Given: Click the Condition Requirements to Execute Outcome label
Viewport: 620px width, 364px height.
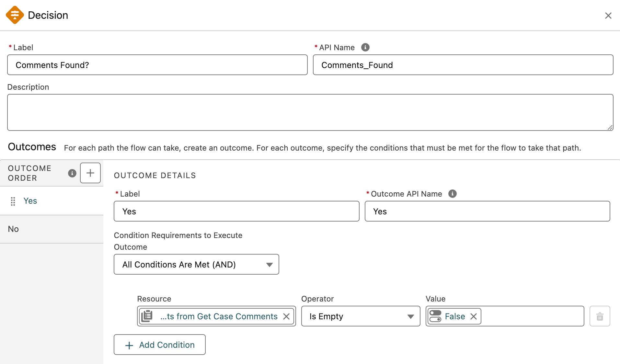Looking at the screenshot, I should [178, 241].
